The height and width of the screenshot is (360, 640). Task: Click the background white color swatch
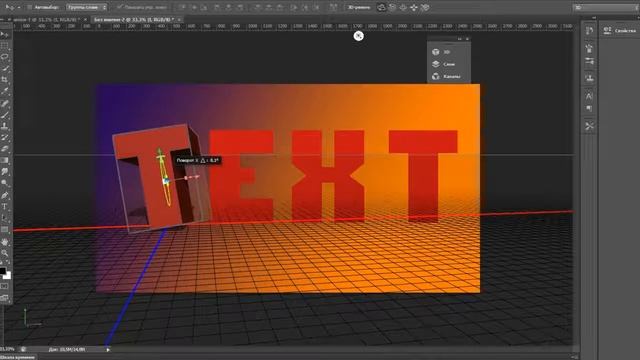pos(8,276)
